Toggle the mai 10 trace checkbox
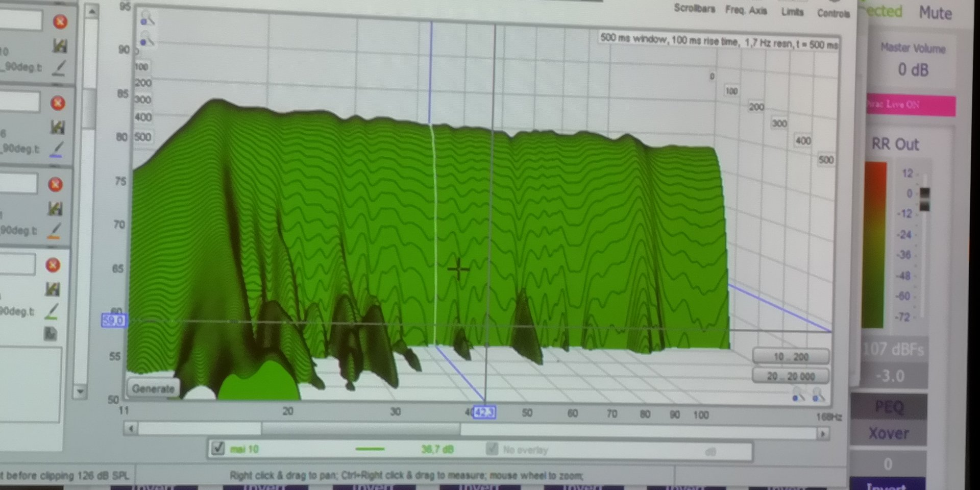This screenshot has width=980, height=490. click(217, 448)
